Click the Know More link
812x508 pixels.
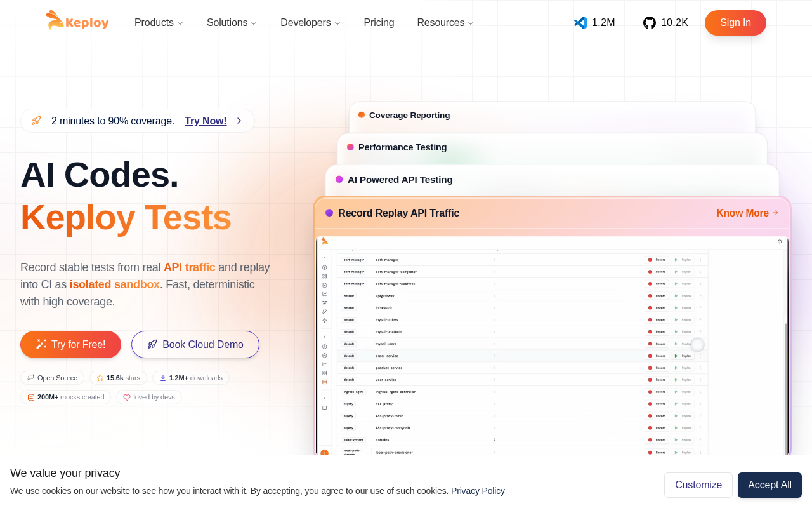[747, 213]
